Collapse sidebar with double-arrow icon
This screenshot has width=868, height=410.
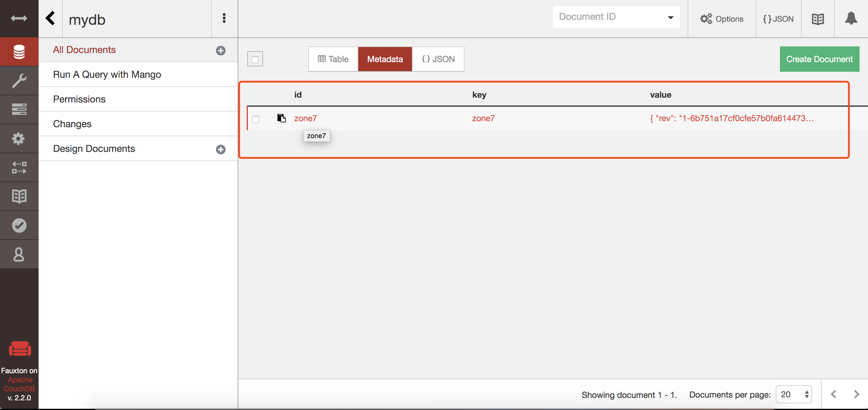point(19,18)
